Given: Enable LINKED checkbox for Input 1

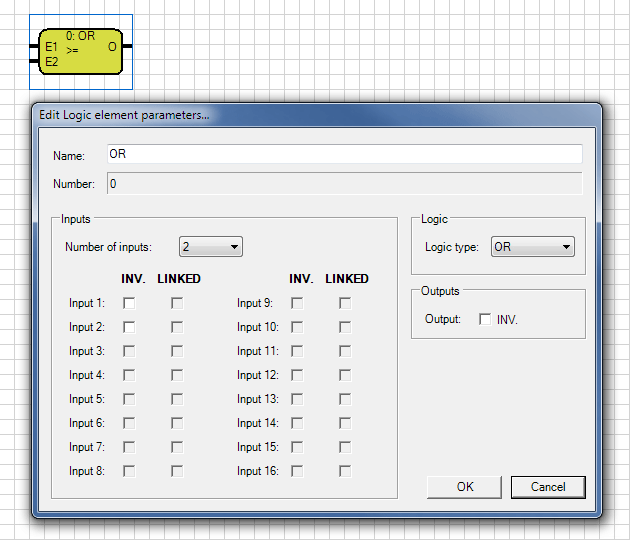Looking at the screenshot, I should (x=177, y=303).
